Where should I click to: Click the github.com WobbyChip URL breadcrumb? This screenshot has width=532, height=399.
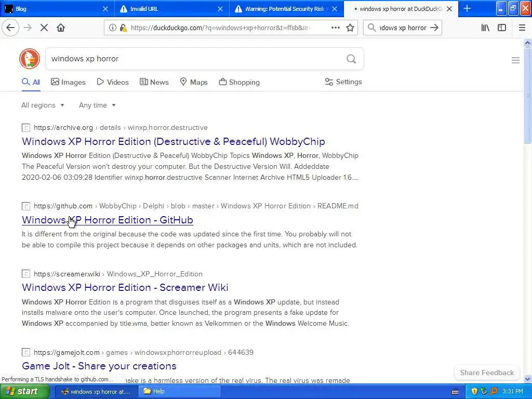pyautogui.click(x=196, y=206)
